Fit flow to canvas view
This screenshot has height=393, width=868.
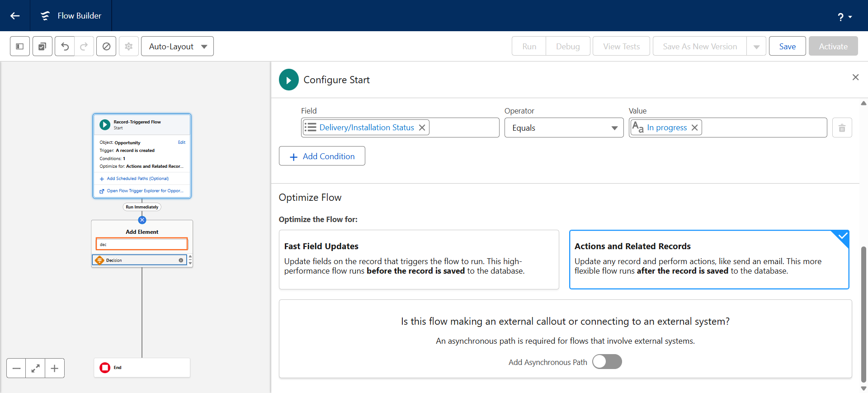click(x=35, y=368)
